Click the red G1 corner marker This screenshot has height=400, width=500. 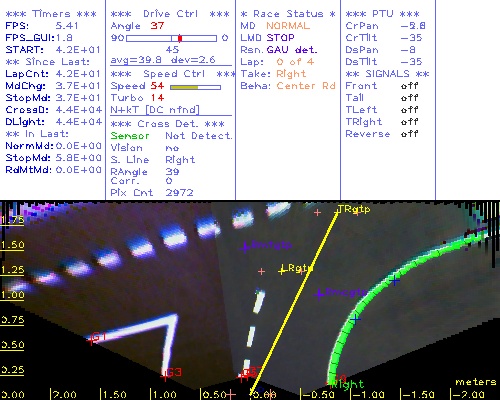pyautogui.click(x=91, y=340)
